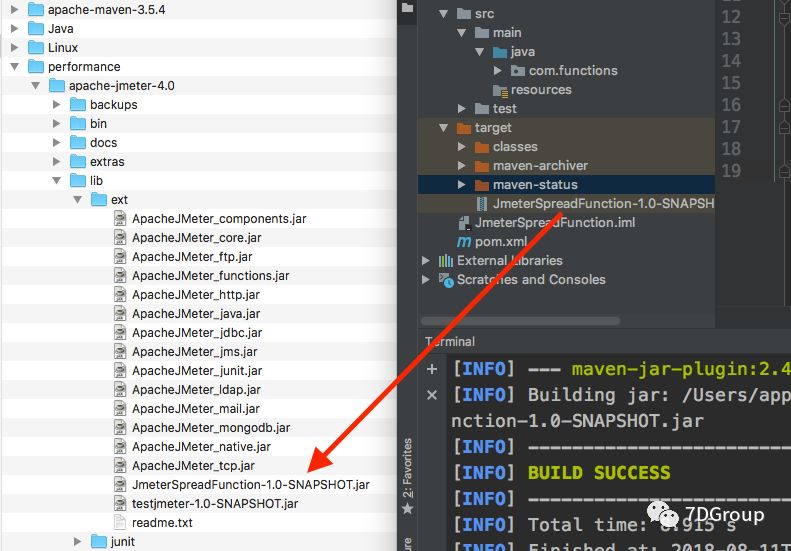This screenshot has height=551, width=791.
Task: Expand the test folder in project tree
Action: point(461,108)
